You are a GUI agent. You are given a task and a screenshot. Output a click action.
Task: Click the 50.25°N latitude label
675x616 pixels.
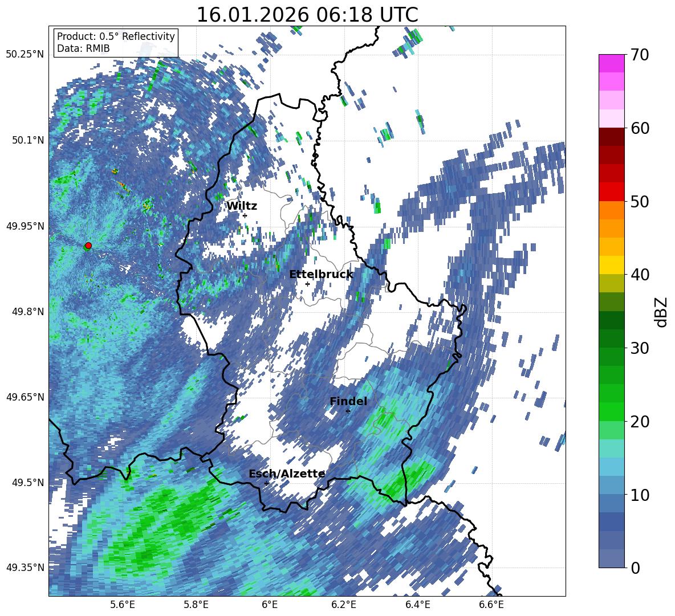25,55
